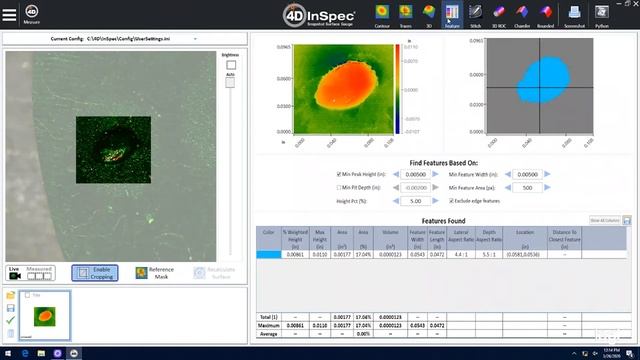Decrease Min Peak Height with left arrow
Viewport: 640px width, 360px height.
tap(396, 174)
